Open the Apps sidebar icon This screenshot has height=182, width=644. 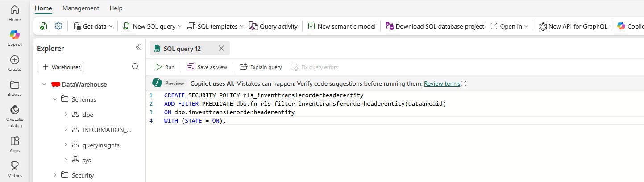point(14,141)
